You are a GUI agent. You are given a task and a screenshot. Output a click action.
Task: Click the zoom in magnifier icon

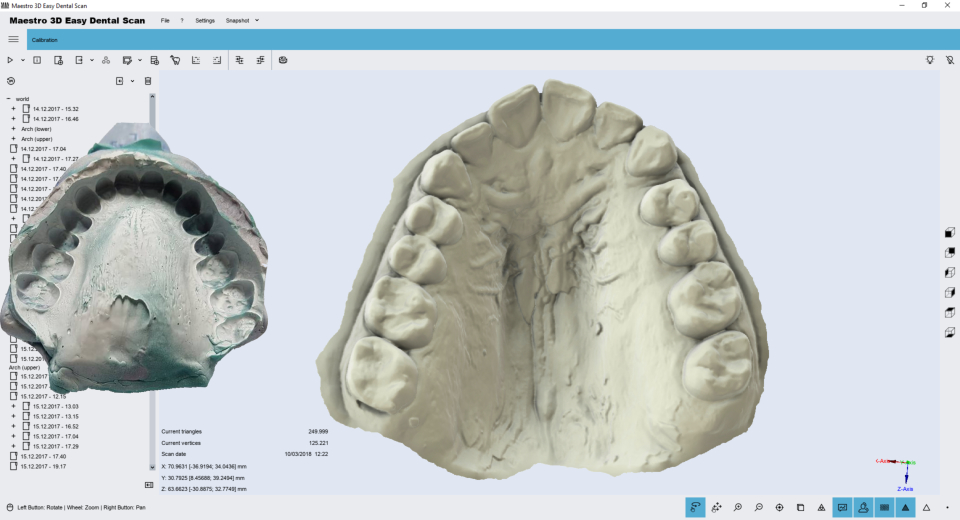pos(738,507)
